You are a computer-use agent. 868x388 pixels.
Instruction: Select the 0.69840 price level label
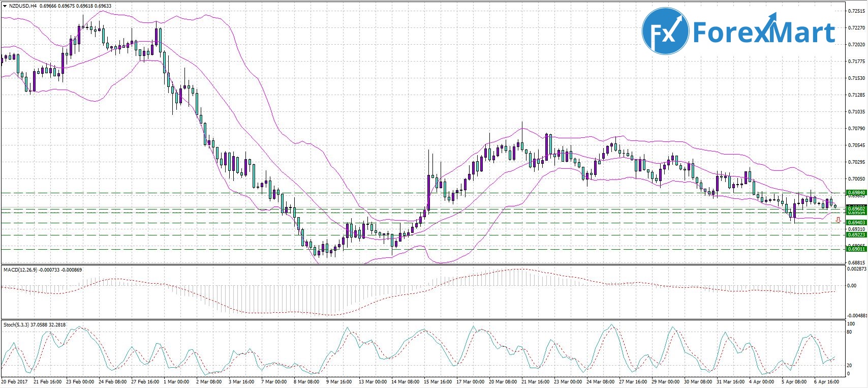856,193
